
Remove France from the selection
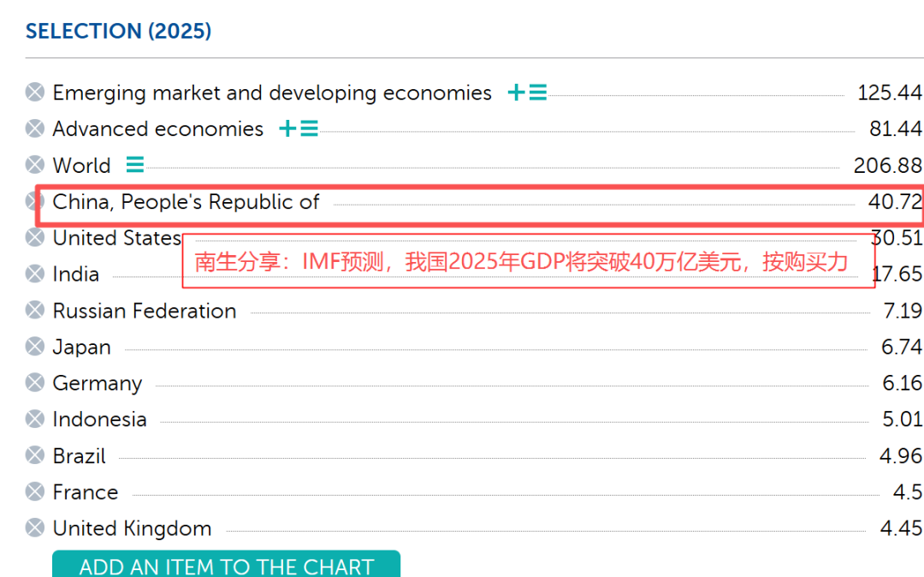34,492
